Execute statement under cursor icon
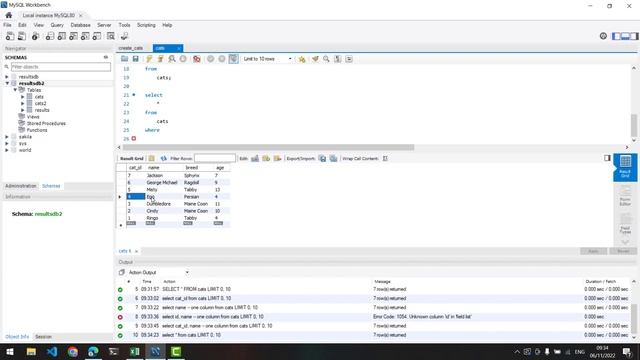The height and width of the screenshot is (360, 640). point(160,59)
